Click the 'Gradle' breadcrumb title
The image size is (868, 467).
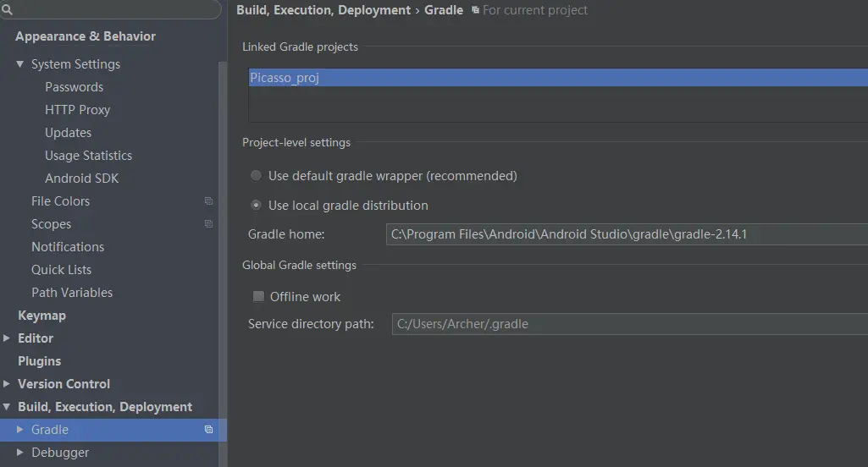pos(444,10)
